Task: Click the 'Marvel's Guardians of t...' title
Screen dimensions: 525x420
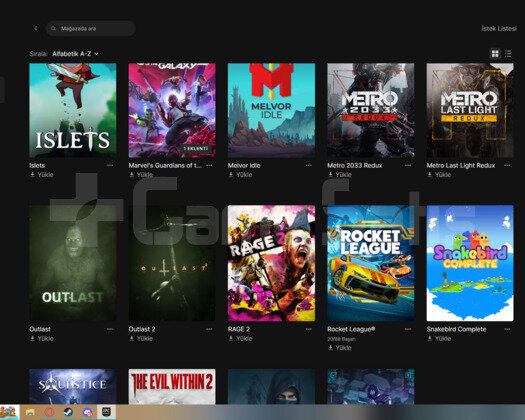Action: click(x=165, y=165)
